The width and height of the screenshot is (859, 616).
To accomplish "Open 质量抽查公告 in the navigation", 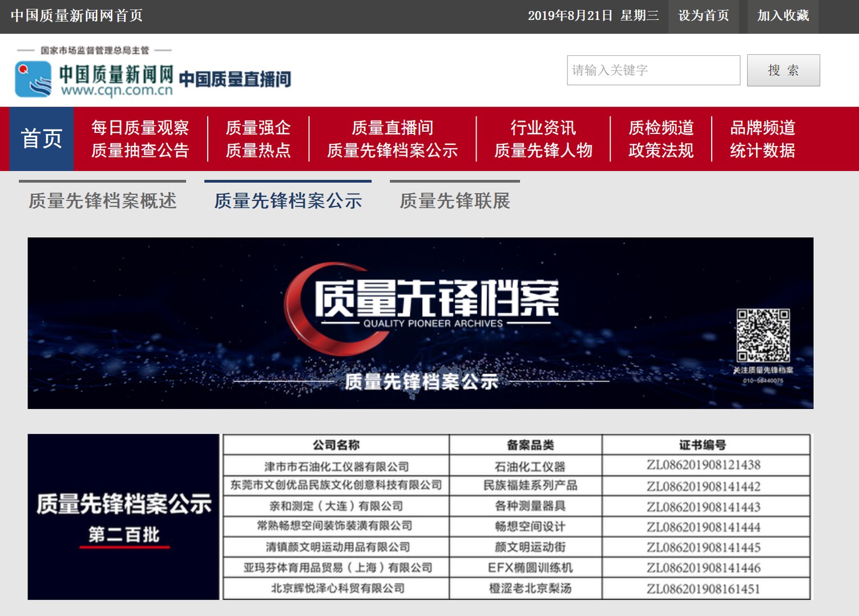I will tap(139, 151).
